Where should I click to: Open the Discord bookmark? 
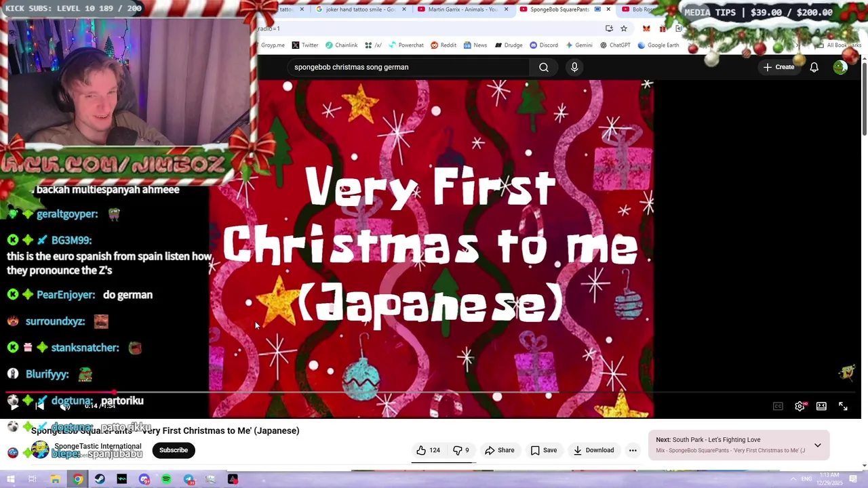(x=544, y=45)
